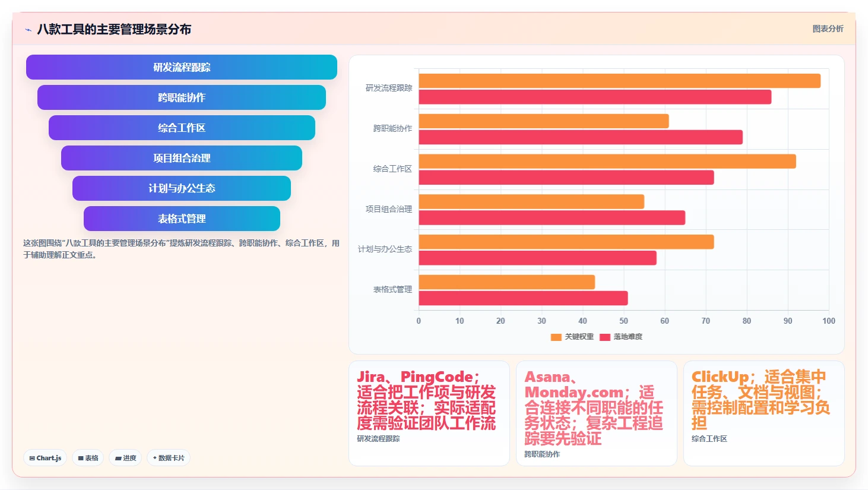Click red bar for 项目组合治理

pyautogui.click(x=552, y=217)
